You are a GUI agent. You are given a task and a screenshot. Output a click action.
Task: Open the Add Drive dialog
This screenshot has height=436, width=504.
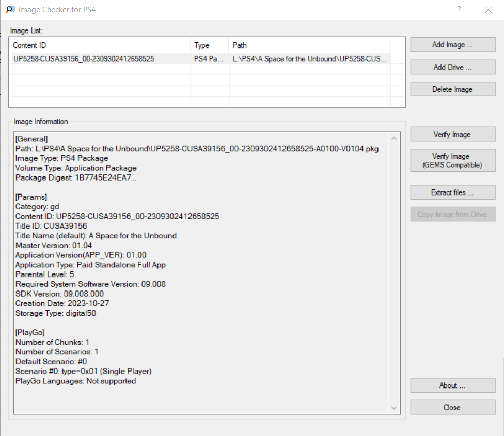(452, 67)
